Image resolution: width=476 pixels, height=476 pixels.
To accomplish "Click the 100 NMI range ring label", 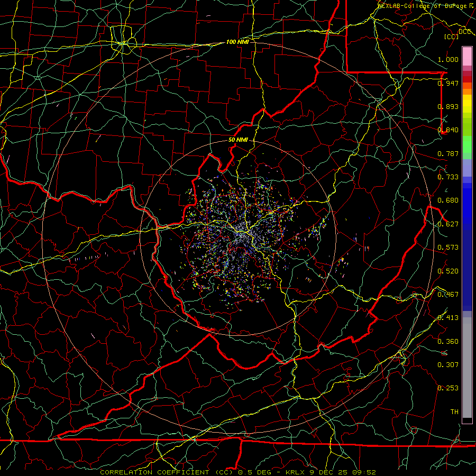I will pos(237,42).
